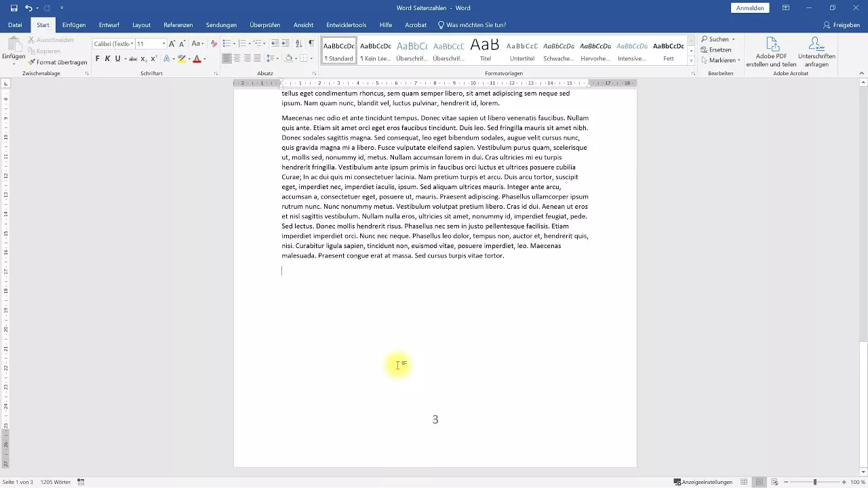This screenshot has width=868, height=488.
Task: Click the Sortieren (A-Z sort) icon
Action: point(298,43)
